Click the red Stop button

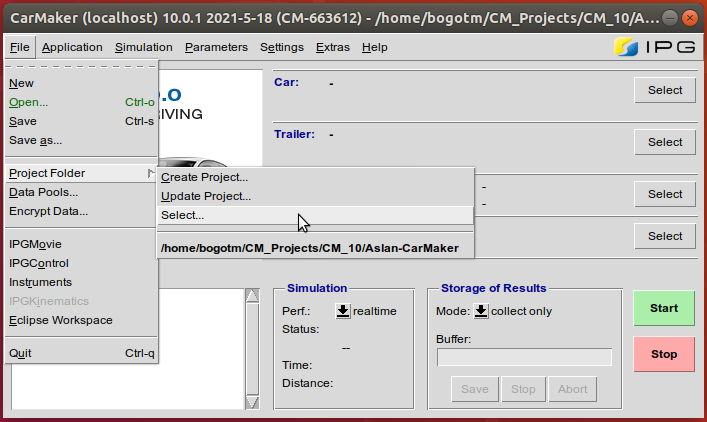[664, 354]
